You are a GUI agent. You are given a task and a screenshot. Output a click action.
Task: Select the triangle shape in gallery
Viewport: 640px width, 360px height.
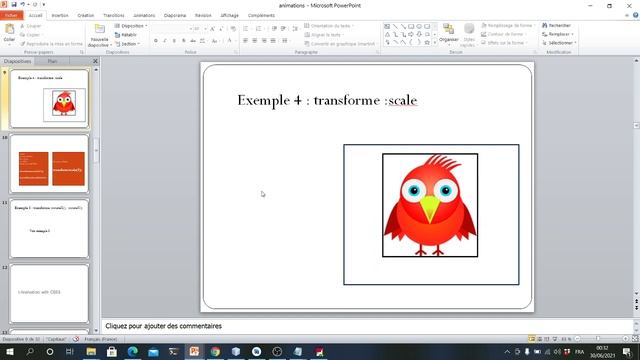pos(387,34)
